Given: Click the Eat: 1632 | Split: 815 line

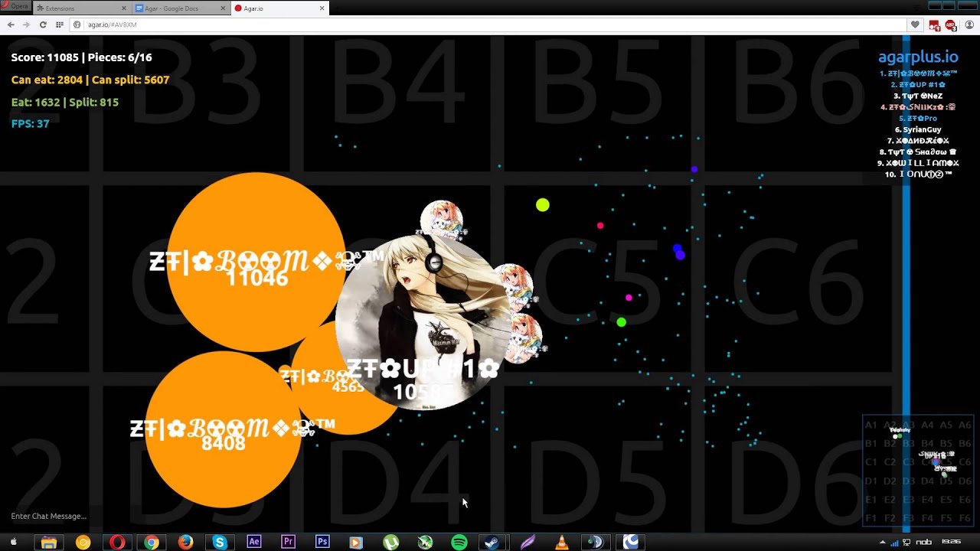Looking at the screenshot, I should coord(64,102).
